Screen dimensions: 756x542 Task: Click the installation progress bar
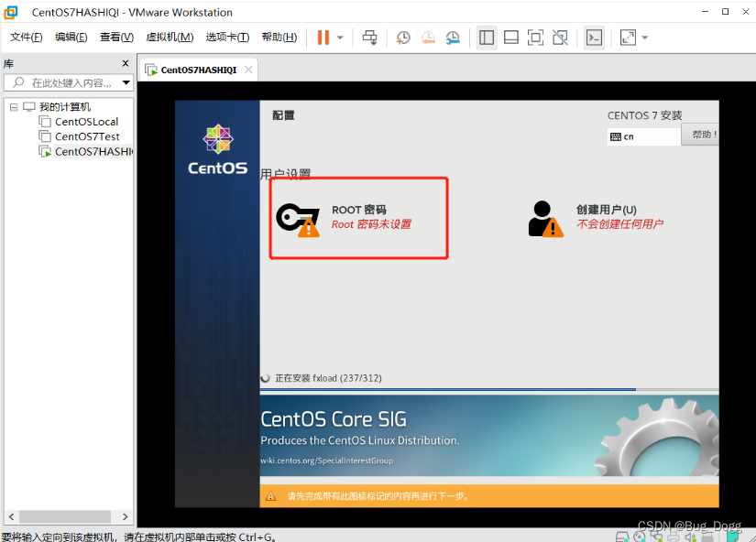tap(489, 389)
